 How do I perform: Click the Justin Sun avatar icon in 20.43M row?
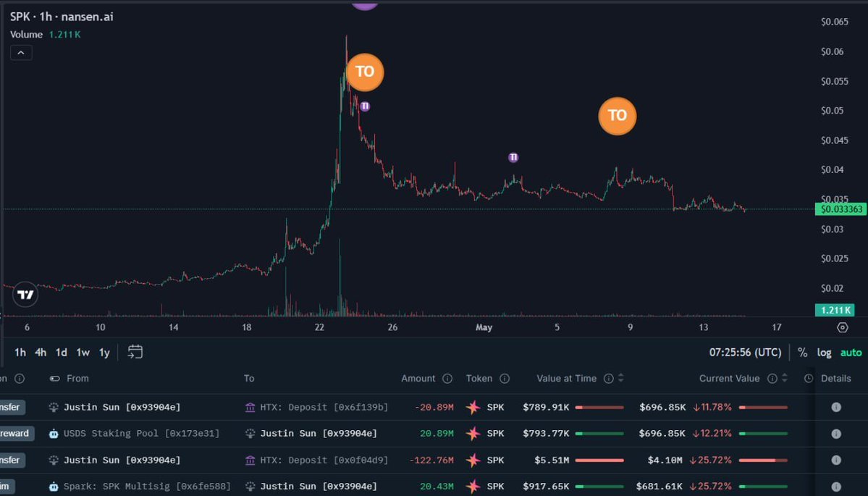250,487
